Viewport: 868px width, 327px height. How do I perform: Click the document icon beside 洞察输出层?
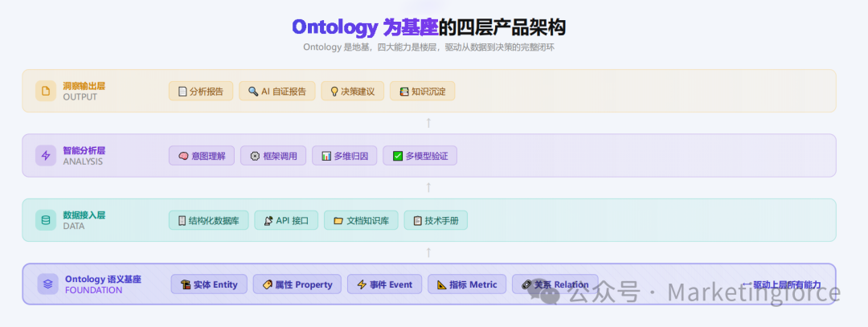[45, 91]
